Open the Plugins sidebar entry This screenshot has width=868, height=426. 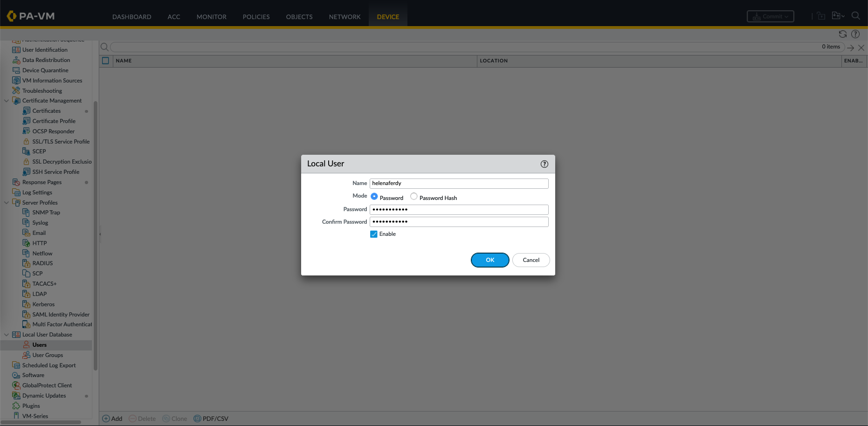point(31,406)
